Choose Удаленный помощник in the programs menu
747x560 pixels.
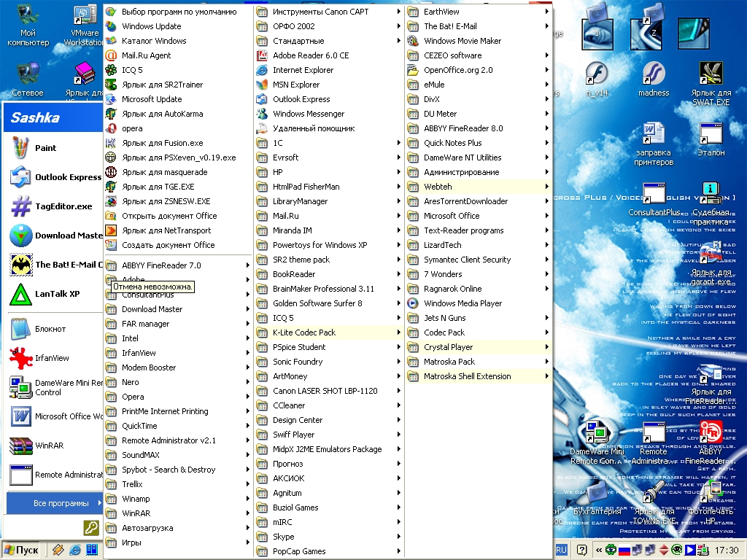[x=329, y=128]
